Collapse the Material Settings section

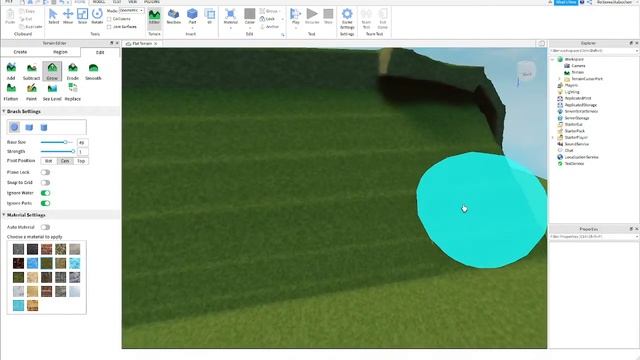click(4, 215)
